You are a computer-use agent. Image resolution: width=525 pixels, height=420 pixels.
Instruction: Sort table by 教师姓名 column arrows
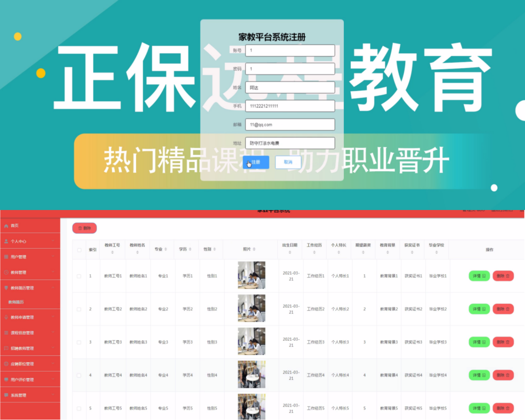coord(137,252)
